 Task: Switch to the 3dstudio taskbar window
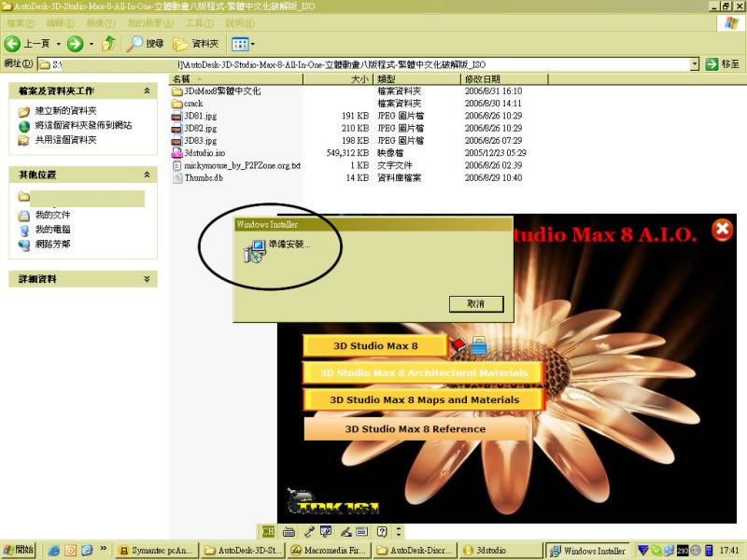click(x=500, y=551)
